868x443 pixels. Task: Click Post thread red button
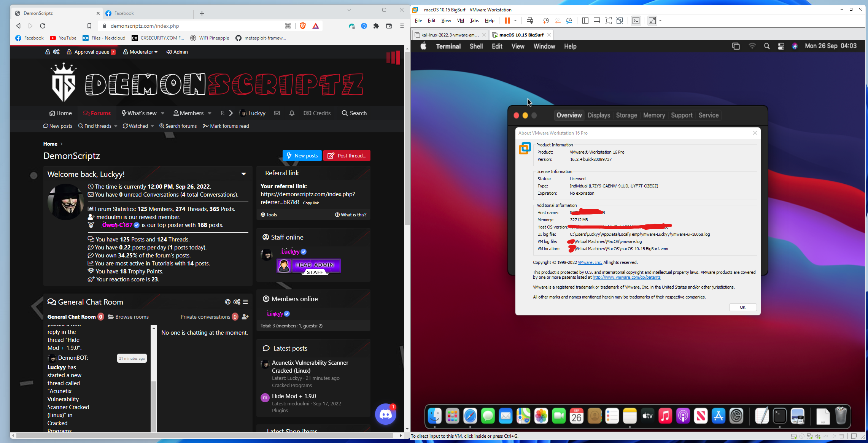[x=347, y=156]
